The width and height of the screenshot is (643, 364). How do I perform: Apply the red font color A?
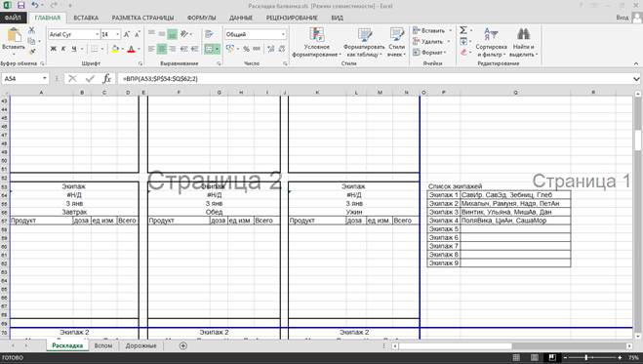coord(131,49)
